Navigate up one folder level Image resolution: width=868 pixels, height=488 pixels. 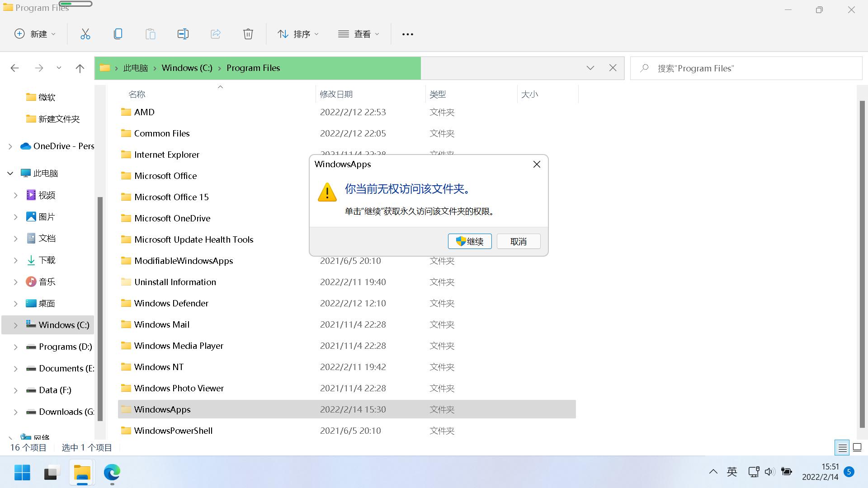pos(80,68)
